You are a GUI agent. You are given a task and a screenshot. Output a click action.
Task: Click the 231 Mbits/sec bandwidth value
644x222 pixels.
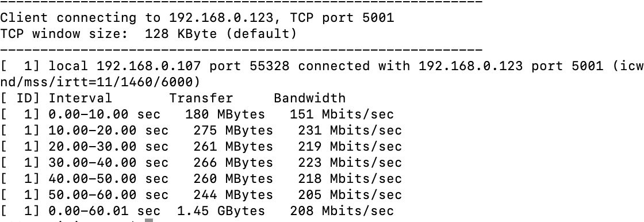[x=350, y=131]
